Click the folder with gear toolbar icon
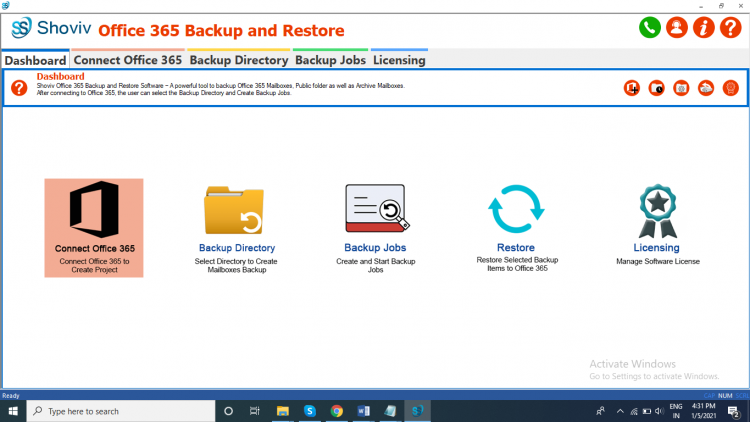 tap(681, 88)
